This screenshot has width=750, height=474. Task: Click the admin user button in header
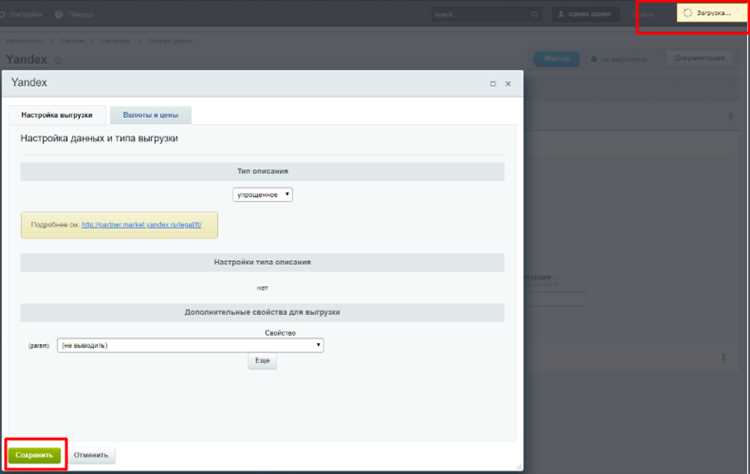(585, 14)
